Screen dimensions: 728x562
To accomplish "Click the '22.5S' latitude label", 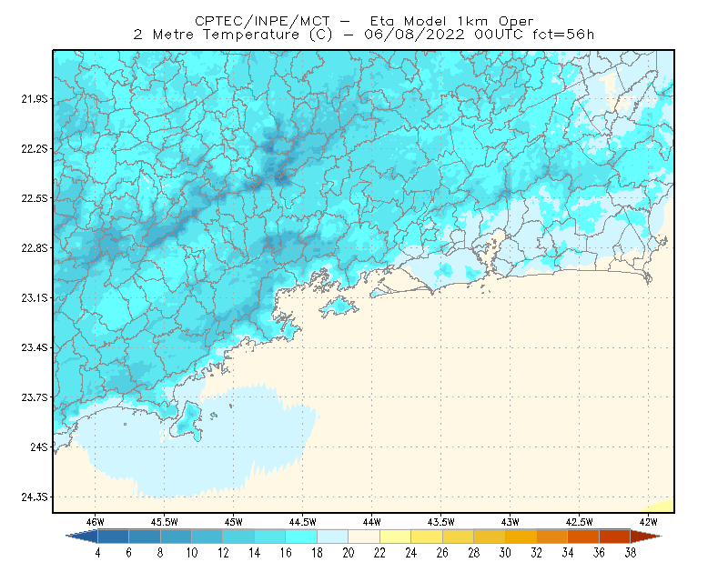I will 35,198.
